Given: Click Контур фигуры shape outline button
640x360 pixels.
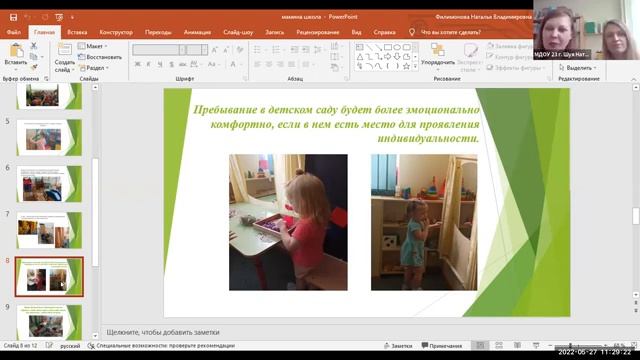Looking at the screenshot, I should pyautogui.click(x=510, y=57).
